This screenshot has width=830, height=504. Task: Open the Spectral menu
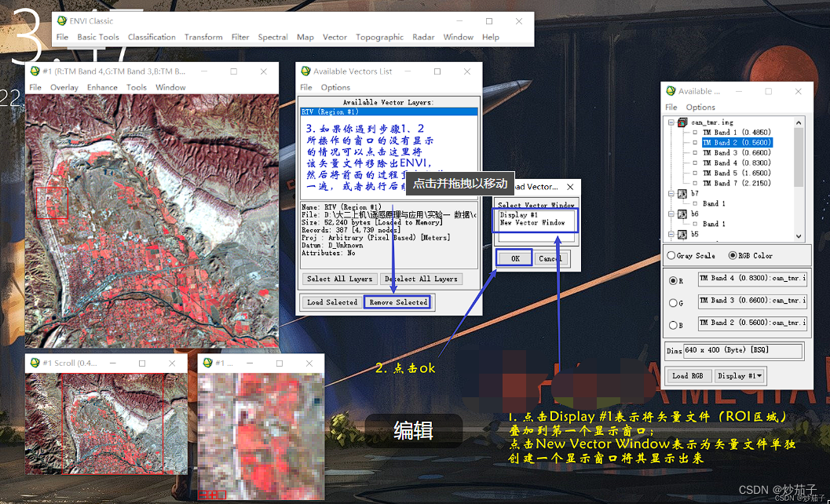pos(272,37)
